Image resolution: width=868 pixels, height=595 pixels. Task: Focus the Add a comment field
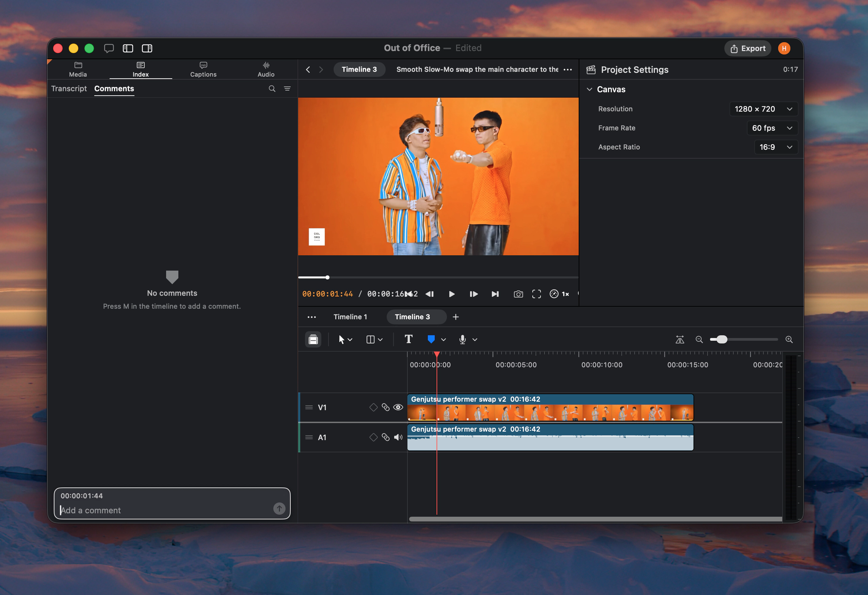pyautogui.click(x=166, y=510)
